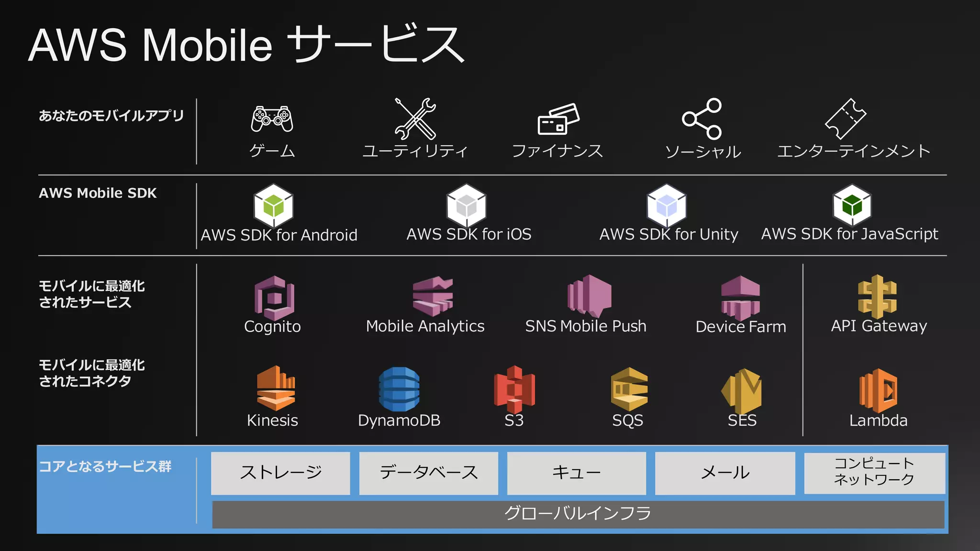Click the モバイルに最適化されたサービス label
Image resolution: width=980 pixels, height=551 pixels.
pos(91,294)
